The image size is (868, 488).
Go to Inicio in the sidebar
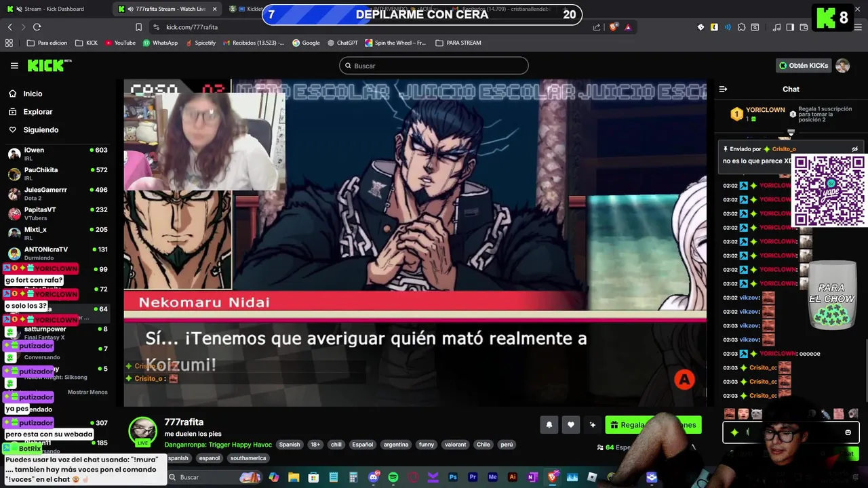(x=33, y=94)
